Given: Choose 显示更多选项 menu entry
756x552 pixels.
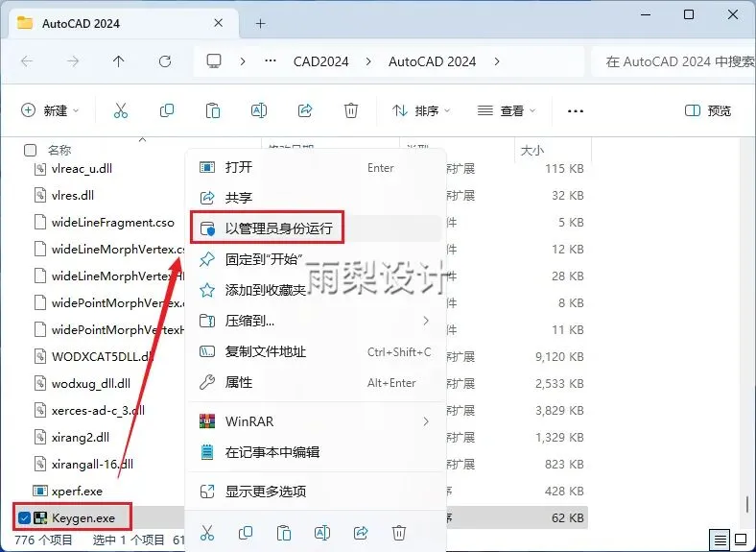Looking at the screenshot, I should pos(316,492).
